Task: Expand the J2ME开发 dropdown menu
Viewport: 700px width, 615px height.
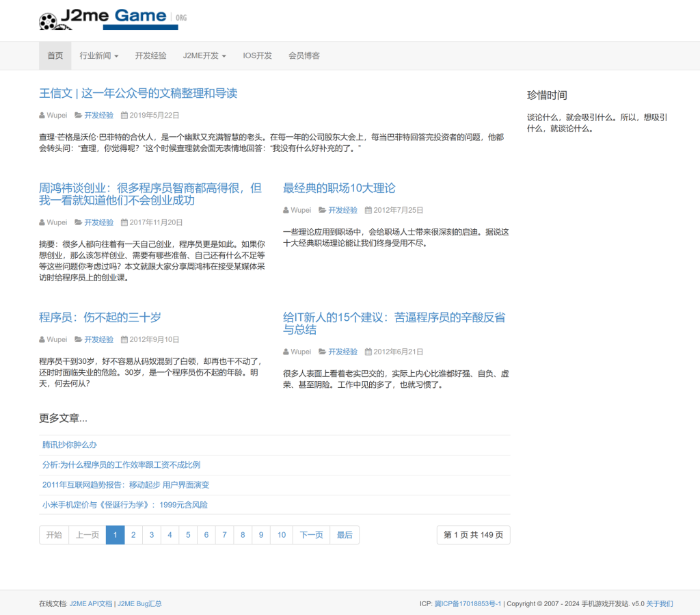Action: [204, 55]
